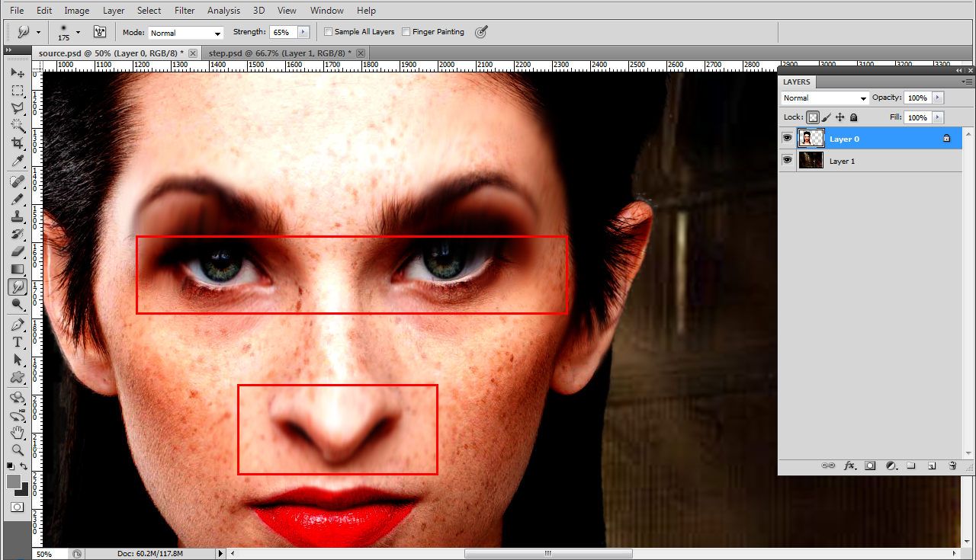976x560 pixels.
Task: Reset default foreground and background colors
Action: coord(11,466)
